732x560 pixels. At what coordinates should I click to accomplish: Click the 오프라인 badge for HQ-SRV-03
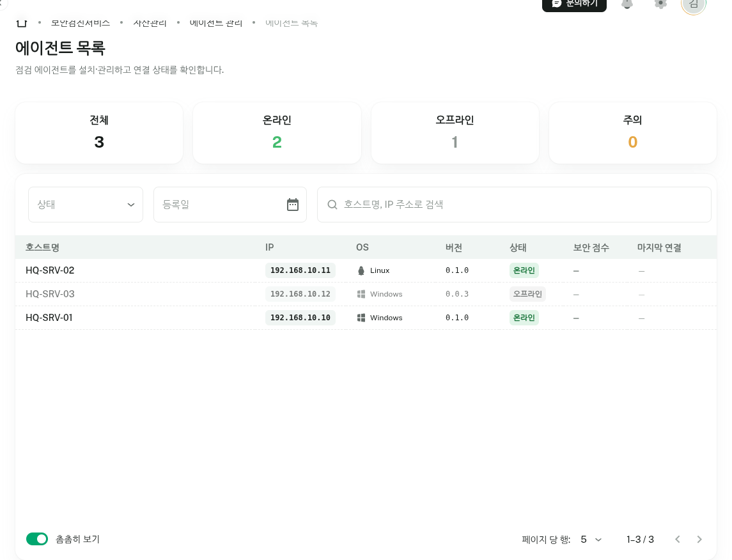pyautogui.click(x=527, y=294)
